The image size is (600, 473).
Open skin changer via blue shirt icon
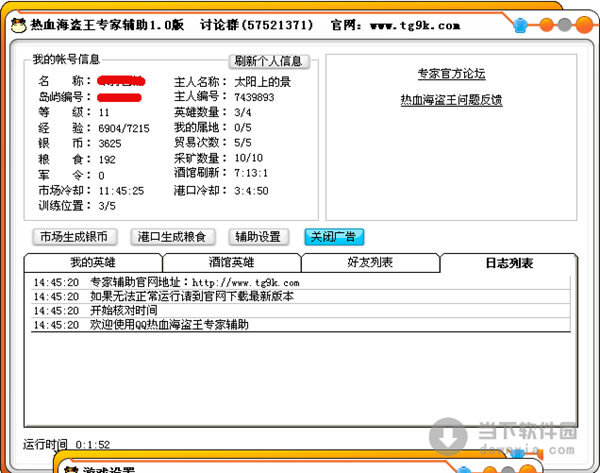520,25
